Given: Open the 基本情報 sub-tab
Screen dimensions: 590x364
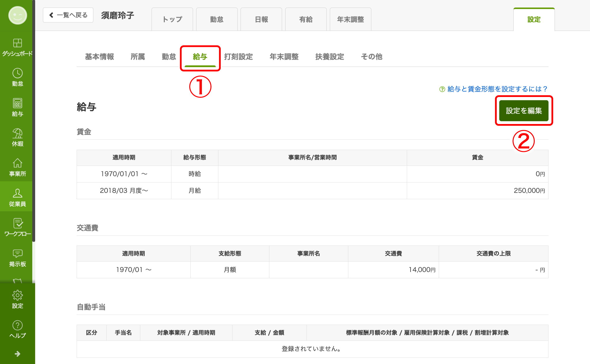Looking at the screenshot, I should coord(99,57).
